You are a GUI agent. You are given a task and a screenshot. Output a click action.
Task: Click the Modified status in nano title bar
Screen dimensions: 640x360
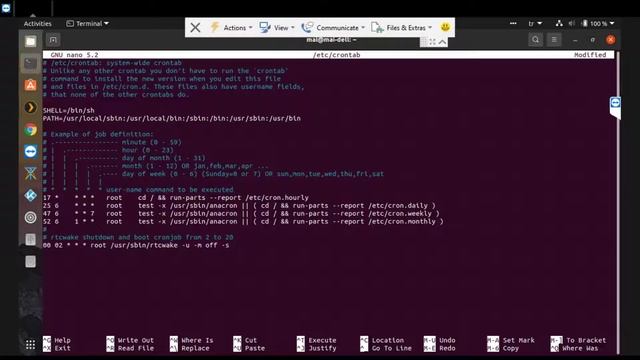[590, 55]
